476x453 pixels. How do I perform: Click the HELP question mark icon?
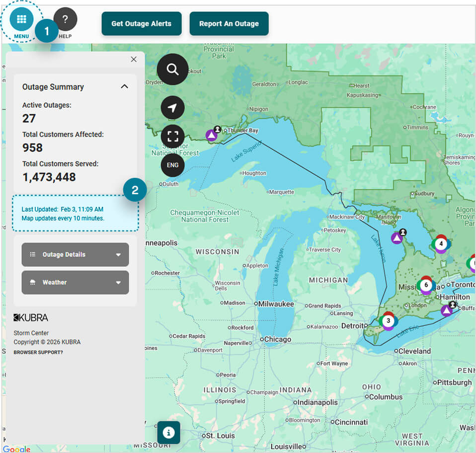[x=65, y=19]
